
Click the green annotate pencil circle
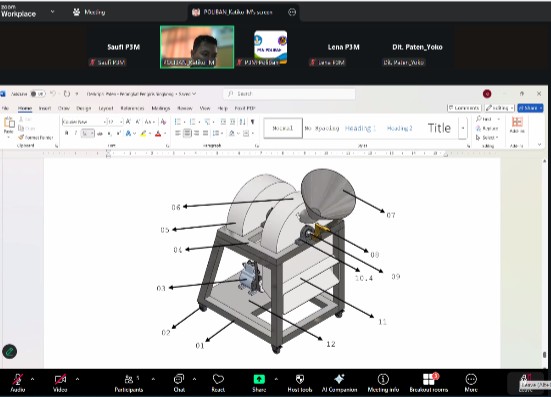point(9,351)
